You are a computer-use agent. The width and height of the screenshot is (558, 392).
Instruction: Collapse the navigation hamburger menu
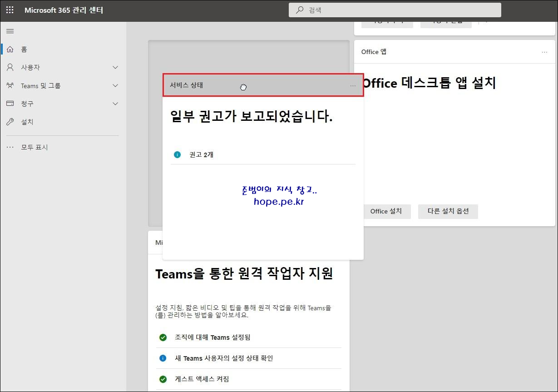pos(10,31)
